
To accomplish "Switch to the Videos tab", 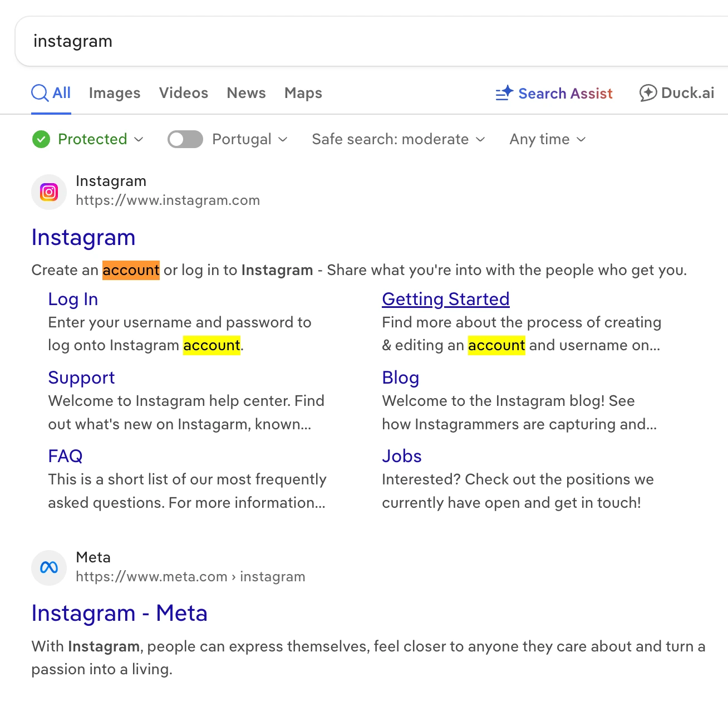I will pyautogui.click(x=184, y=93).
